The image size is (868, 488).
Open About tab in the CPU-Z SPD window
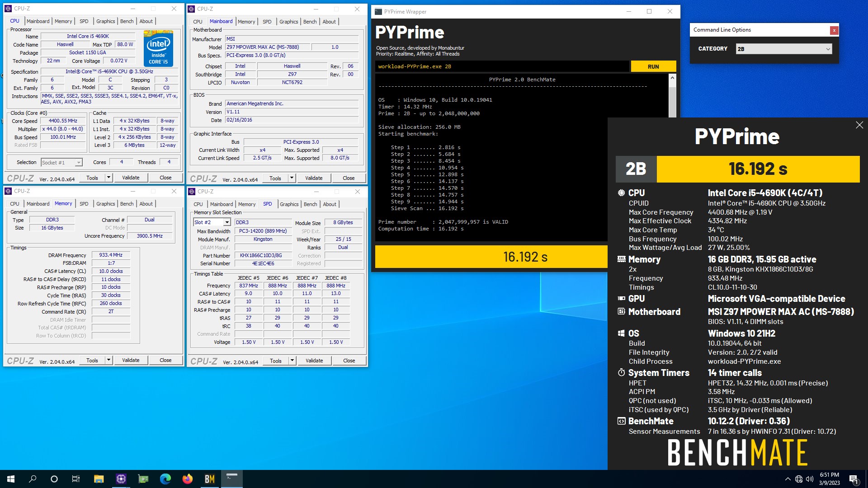[330, 204]
